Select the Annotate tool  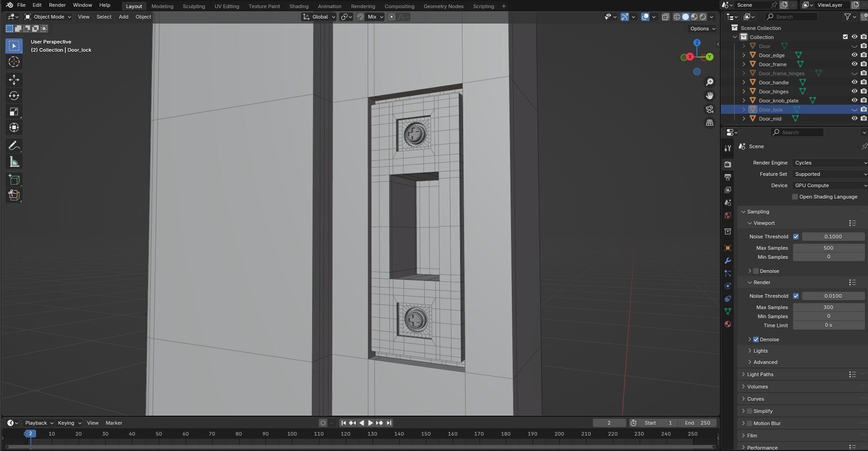(14, 146)
